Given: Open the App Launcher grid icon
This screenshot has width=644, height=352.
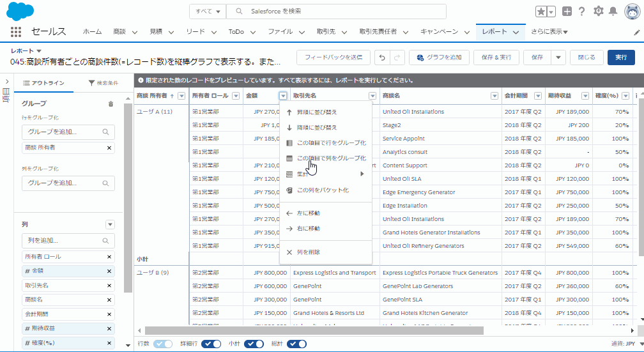Looking at the screenshot, I should click(x=15, y=32).
